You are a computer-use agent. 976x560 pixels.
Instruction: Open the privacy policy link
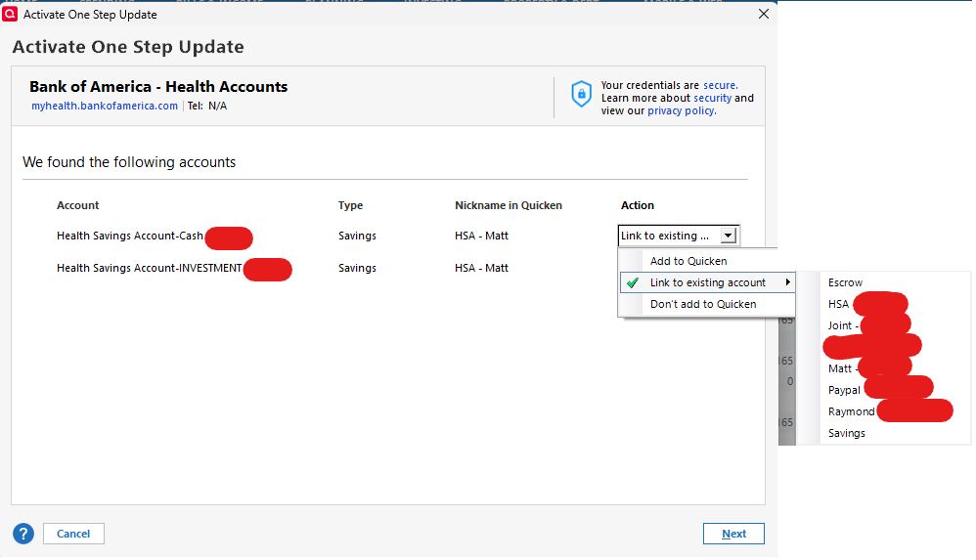(x=682, y=110)
